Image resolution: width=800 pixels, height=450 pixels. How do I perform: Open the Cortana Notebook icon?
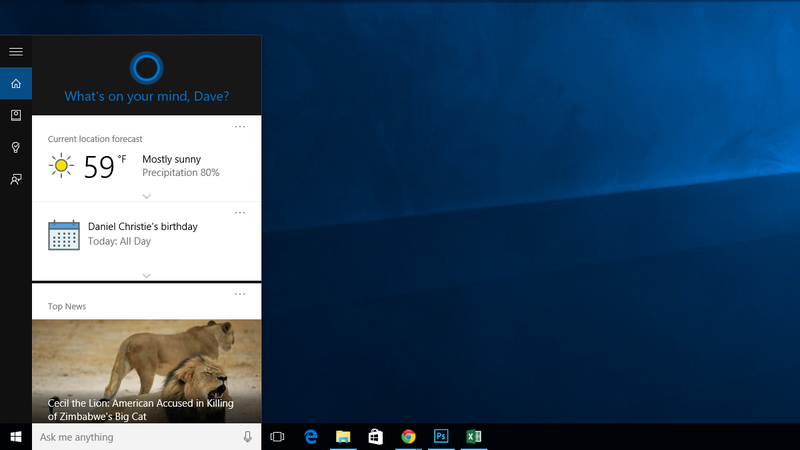16,115
